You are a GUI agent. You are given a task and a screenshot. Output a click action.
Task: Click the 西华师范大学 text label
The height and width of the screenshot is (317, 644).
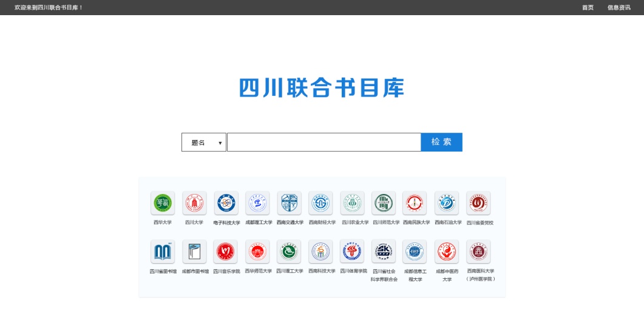tap(259, 271)
